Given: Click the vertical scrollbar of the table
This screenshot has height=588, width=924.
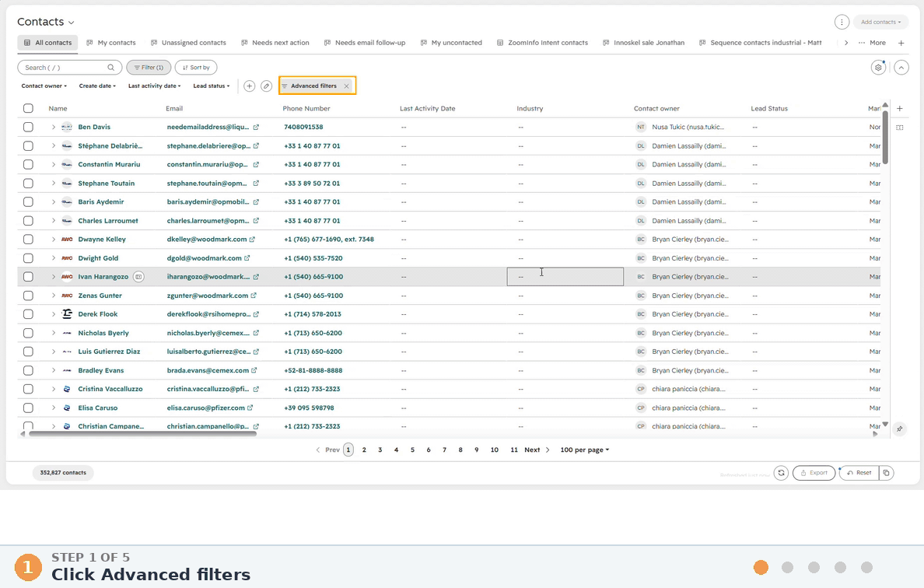Looking at the screenshot, I should pos(885,137).
